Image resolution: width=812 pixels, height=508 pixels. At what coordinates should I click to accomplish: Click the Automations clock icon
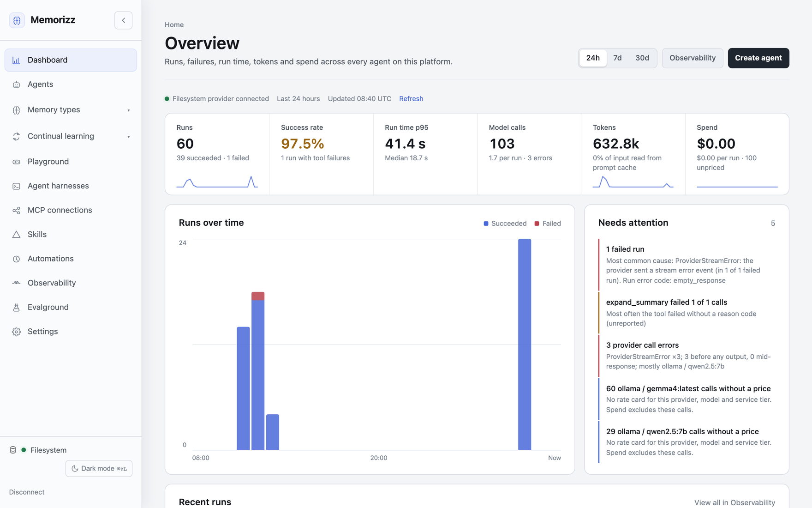(16, 259)
